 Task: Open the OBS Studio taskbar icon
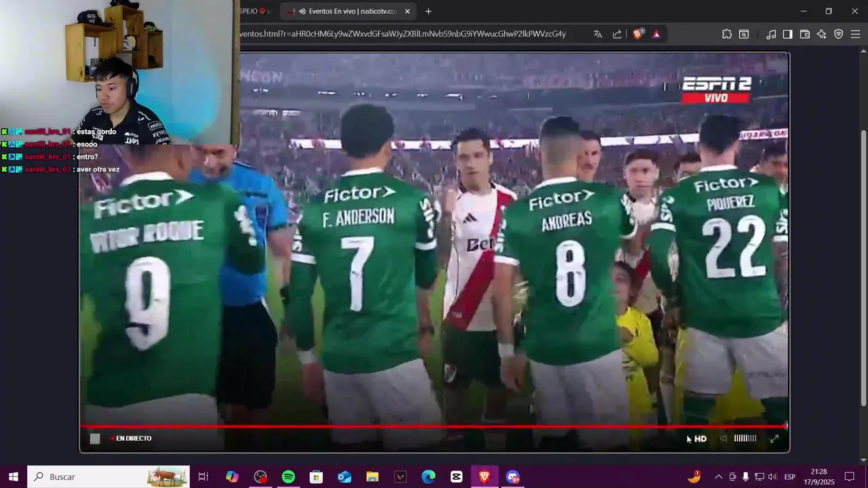click(260, 476)
